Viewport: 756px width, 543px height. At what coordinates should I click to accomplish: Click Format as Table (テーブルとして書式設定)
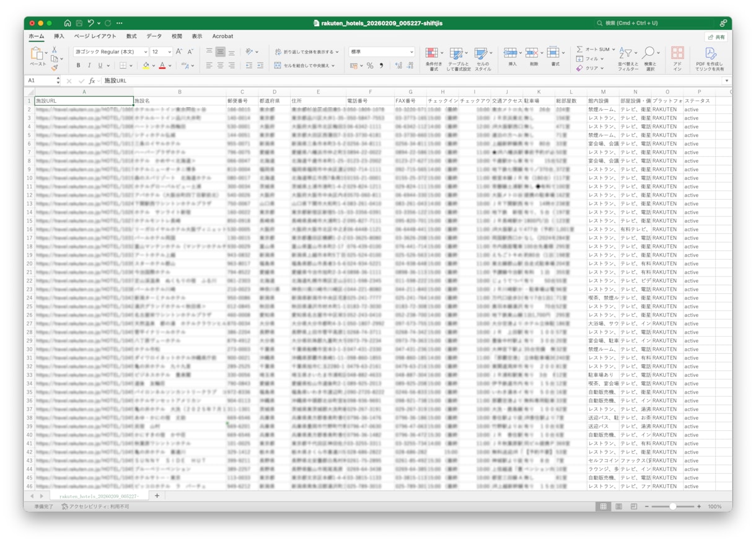pyautogui.click(x=458, y=59)
